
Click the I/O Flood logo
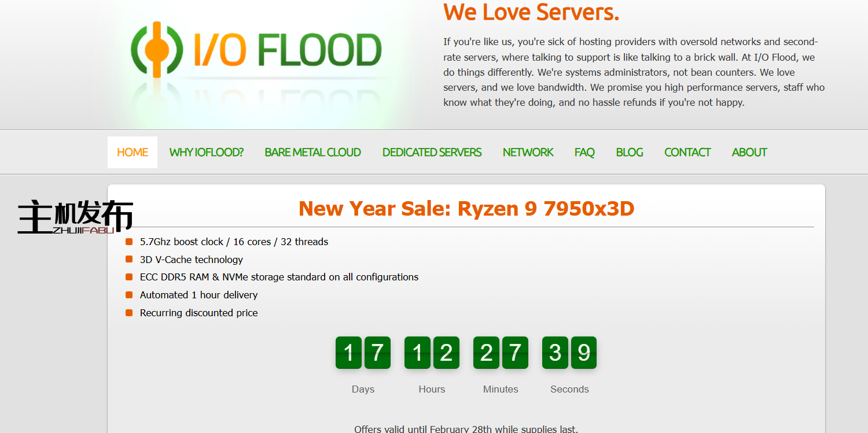(256, 50)
